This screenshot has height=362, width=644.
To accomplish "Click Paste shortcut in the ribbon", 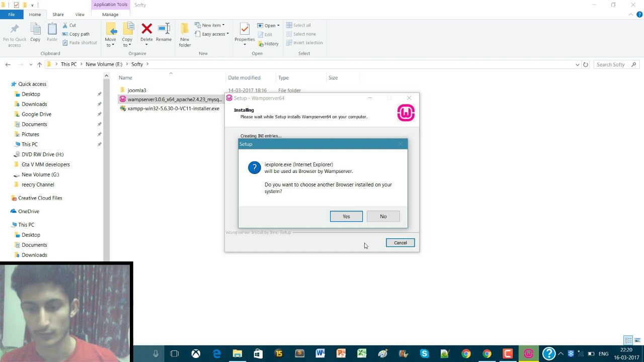I will click(x=79, y=43).
